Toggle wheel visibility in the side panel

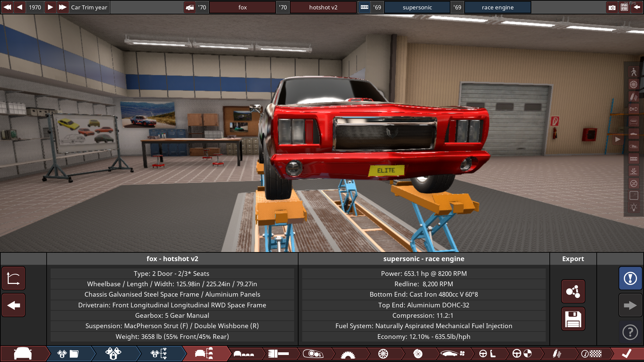(634, 84)
